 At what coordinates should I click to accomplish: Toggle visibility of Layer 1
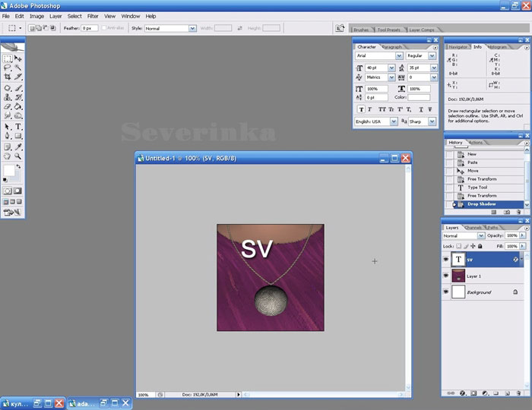446,276
